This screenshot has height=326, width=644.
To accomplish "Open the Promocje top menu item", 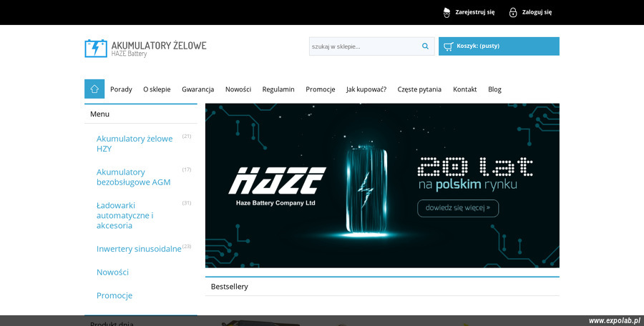I will [x=321, y=89].
